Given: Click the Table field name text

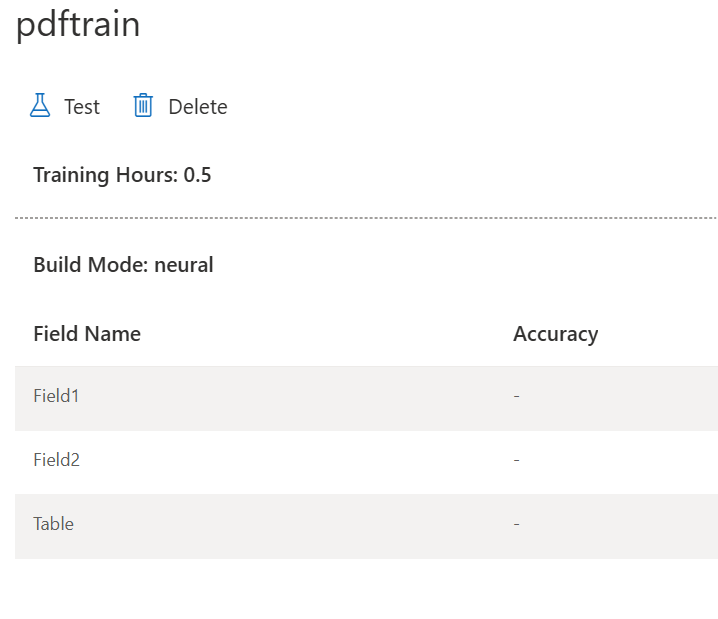Looking at the screenshot, I should click(x=54, y=524).
